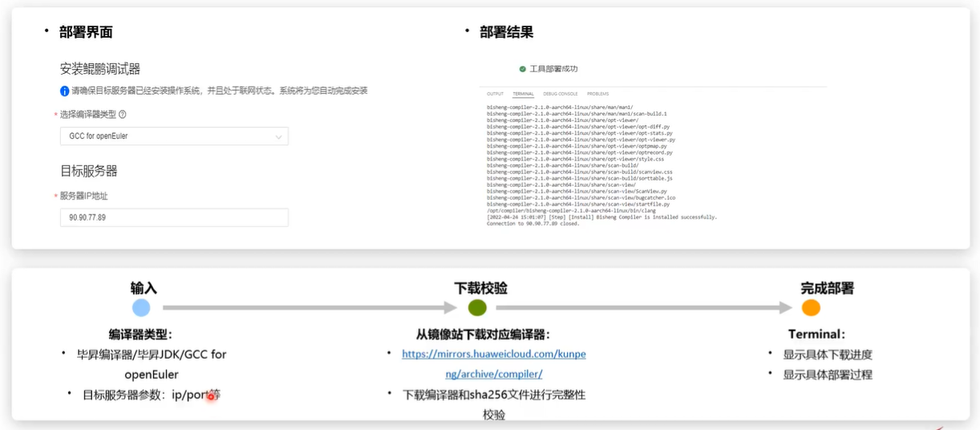The image size is (980, 430).
Task: Click the terminal line ending in opt-diff.py
Action: pos(578,127)
